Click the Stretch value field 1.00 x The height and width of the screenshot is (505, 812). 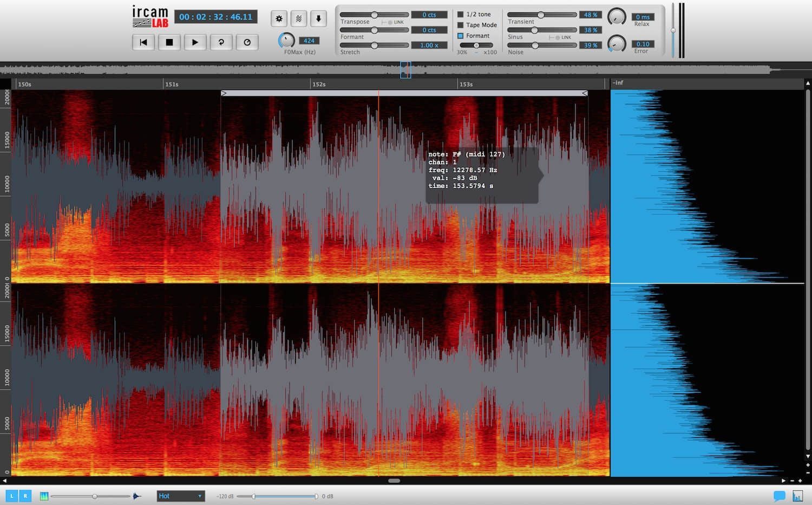point(429,46)
